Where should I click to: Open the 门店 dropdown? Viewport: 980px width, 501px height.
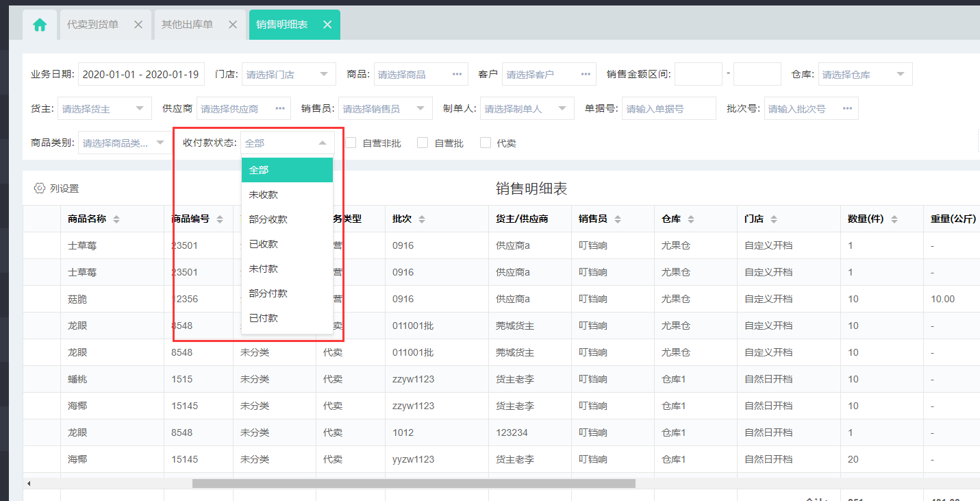pos(289,74)
